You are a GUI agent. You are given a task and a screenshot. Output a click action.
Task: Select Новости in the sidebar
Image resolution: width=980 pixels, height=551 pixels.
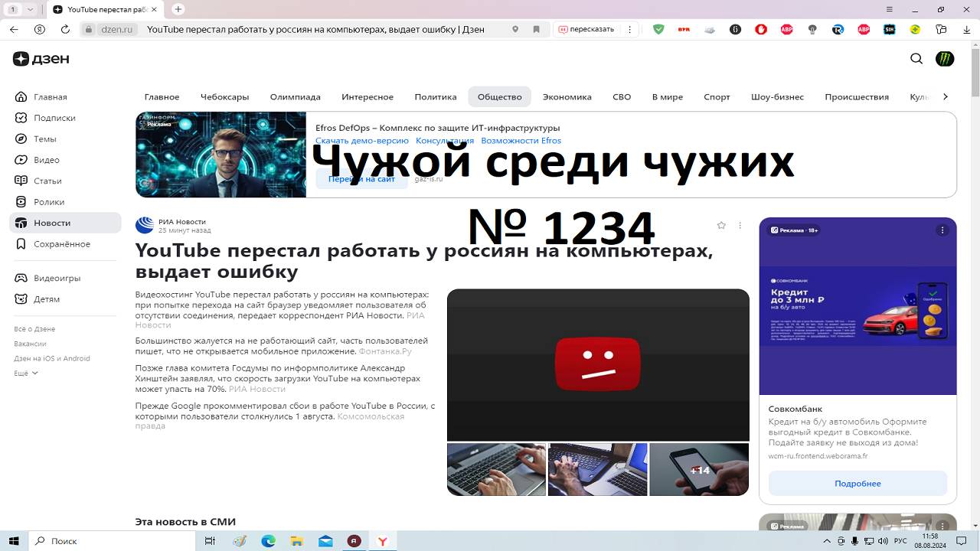pos(65,223)
